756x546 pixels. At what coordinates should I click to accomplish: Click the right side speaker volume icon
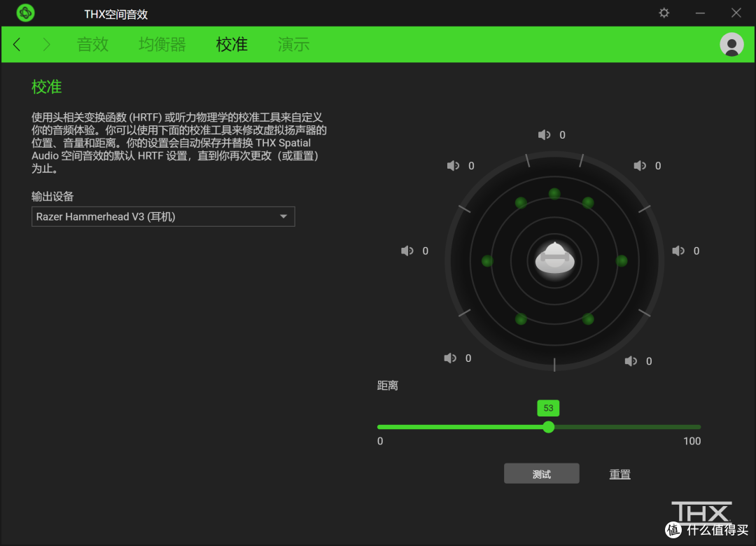pos(678,251)
